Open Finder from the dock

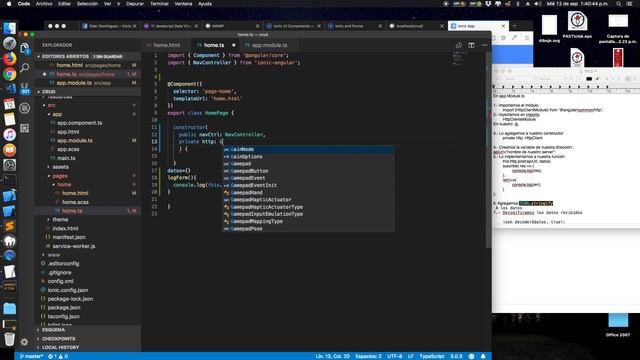[9, 28]
